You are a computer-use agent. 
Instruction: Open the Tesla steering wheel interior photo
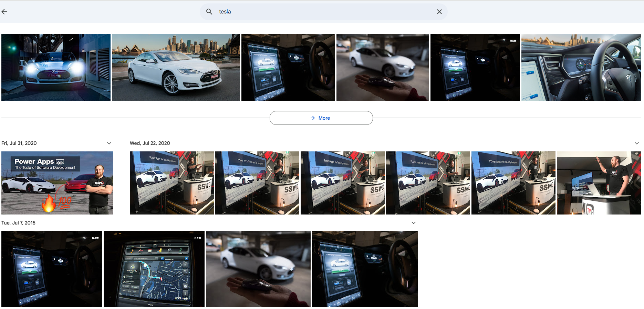[581, 68]
